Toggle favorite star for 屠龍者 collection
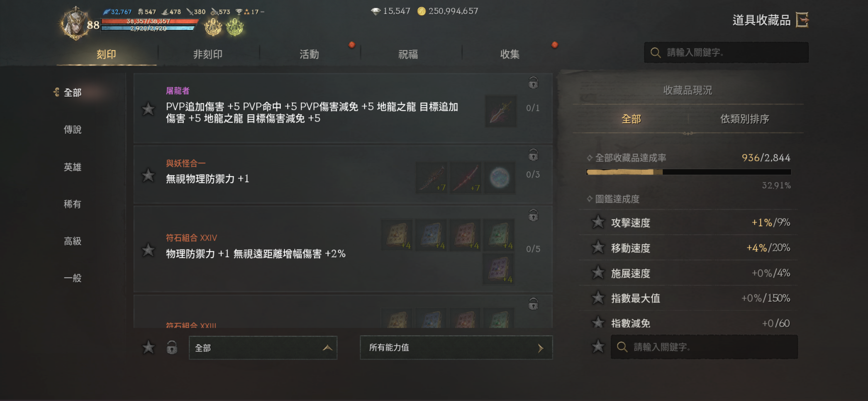This screenshot has width=868, height=401. (x=148, y=109)
